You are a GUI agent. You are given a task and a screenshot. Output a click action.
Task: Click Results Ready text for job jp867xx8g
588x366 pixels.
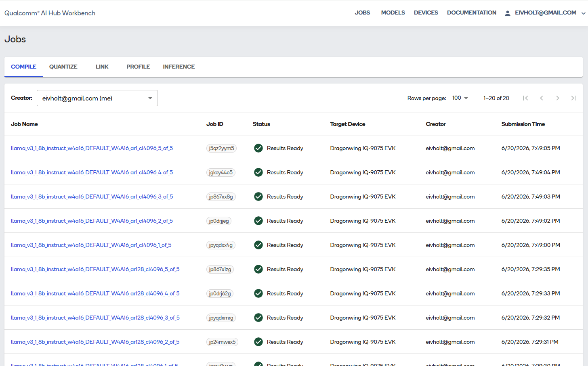285,197
